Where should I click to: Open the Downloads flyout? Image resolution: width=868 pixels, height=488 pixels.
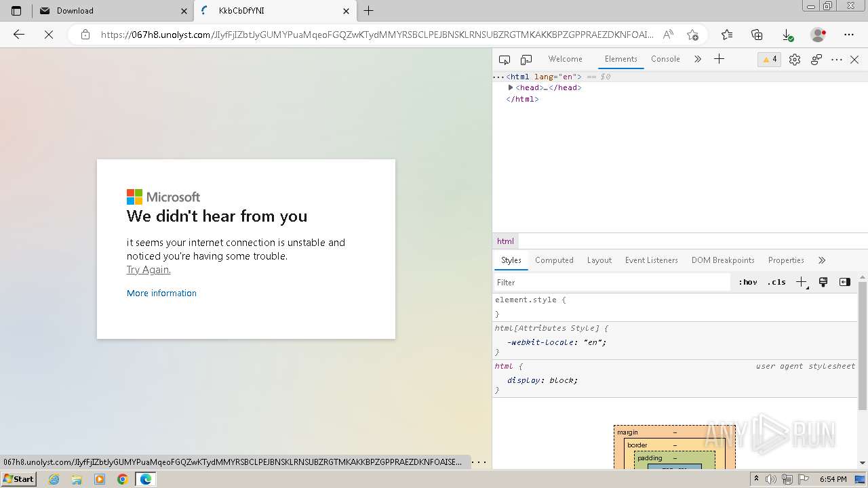coord(787,35)
